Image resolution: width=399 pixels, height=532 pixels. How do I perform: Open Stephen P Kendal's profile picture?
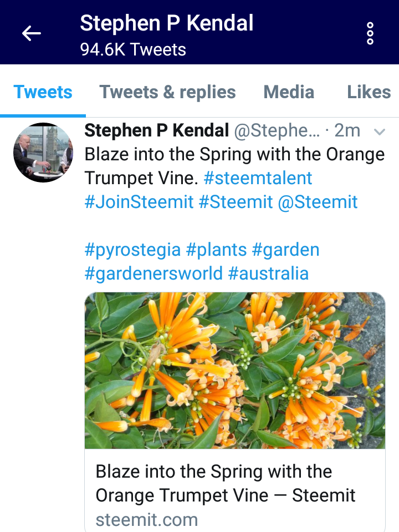point(43,153)
